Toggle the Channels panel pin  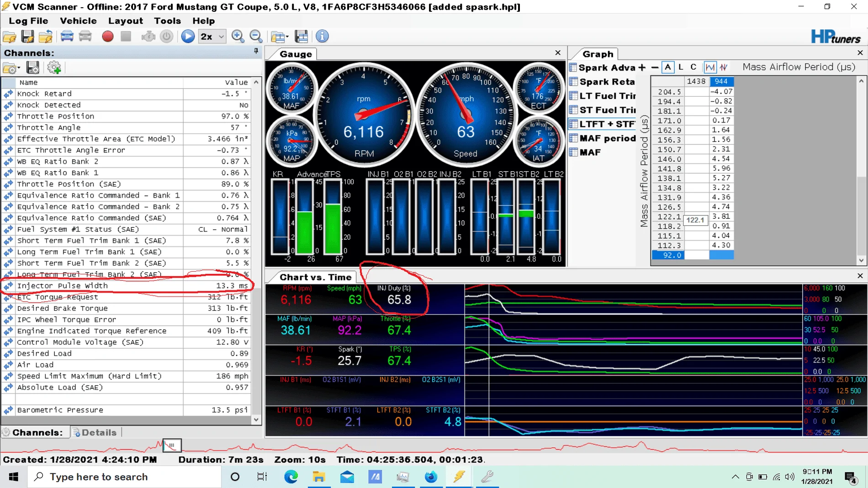[x=256, y=52]
